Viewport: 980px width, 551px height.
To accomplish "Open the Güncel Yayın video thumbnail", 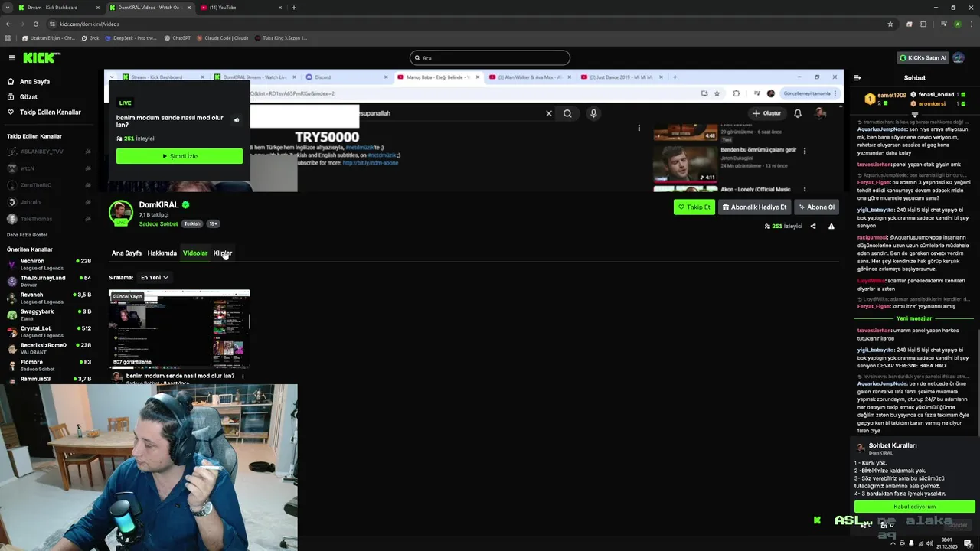I will click(x=179, y=329).
